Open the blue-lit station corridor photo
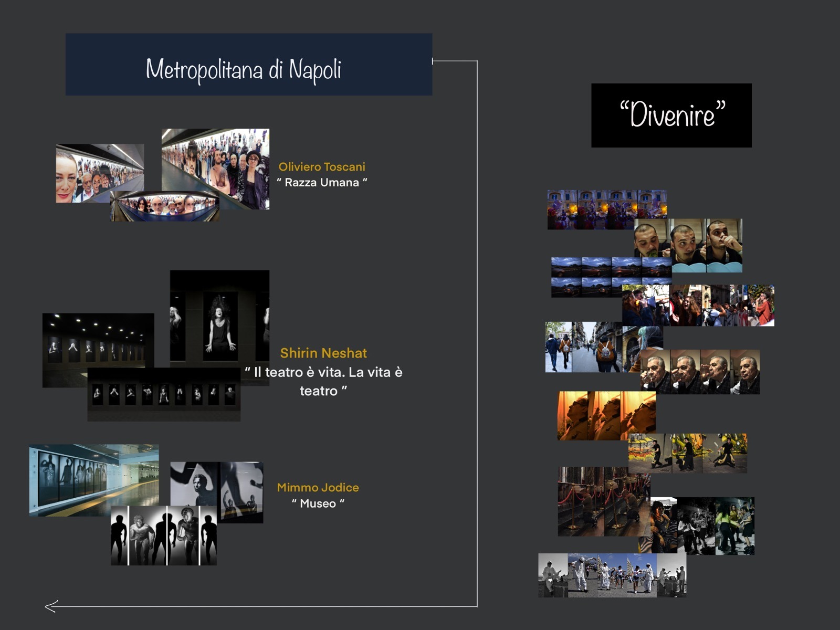Viewport: 840px width, 630px height. pyautogui.click(x=94, y=480)
